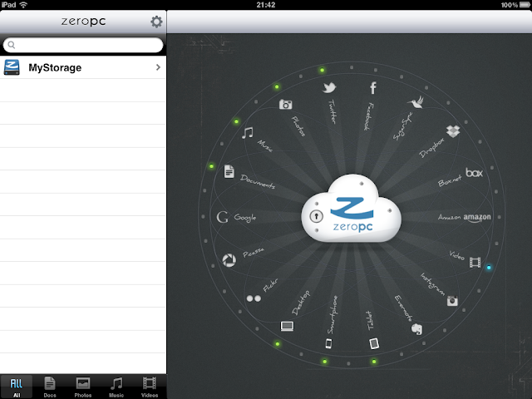Select the amazon logo
The width and height of the screenshot is (532, 399).
pyautogui.click(x=477, y=218)
